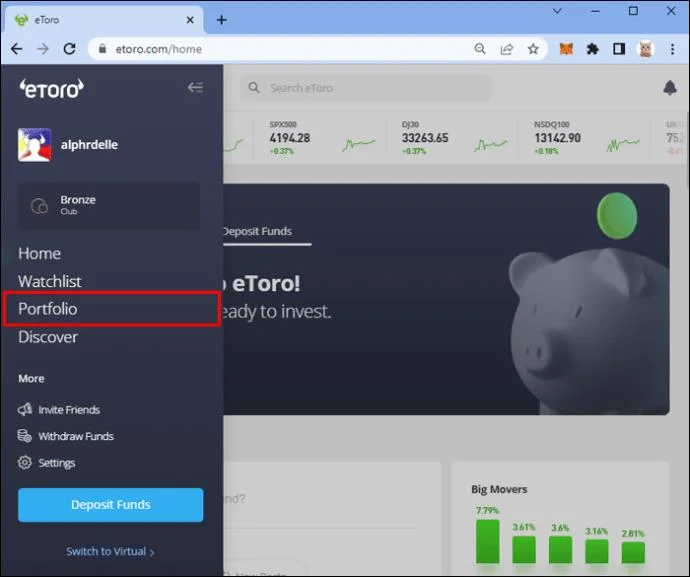Open the zoom magnifier icon in address bar
The width and height of the screenshot is (690, 577).
tap(480, 49)
